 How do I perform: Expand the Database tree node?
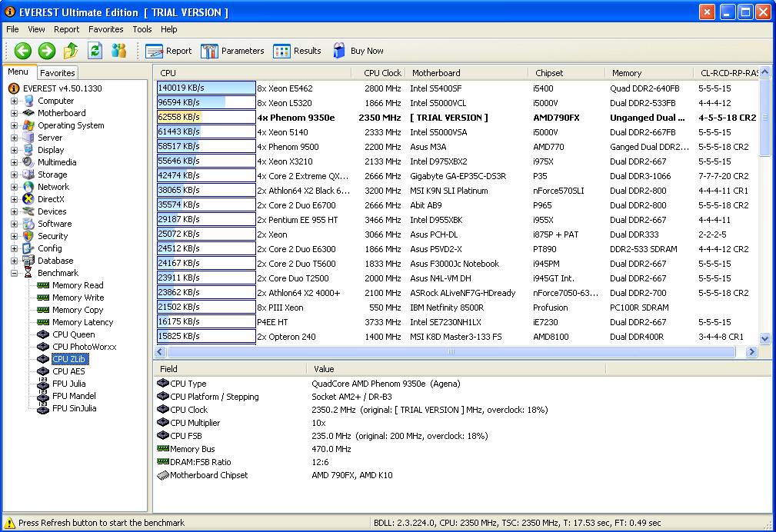point(14,261)
